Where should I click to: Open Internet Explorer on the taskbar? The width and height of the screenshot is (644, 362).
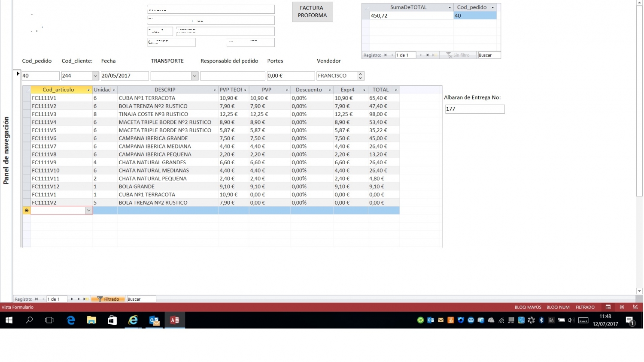pyautogui.click(x=134, y=320)
